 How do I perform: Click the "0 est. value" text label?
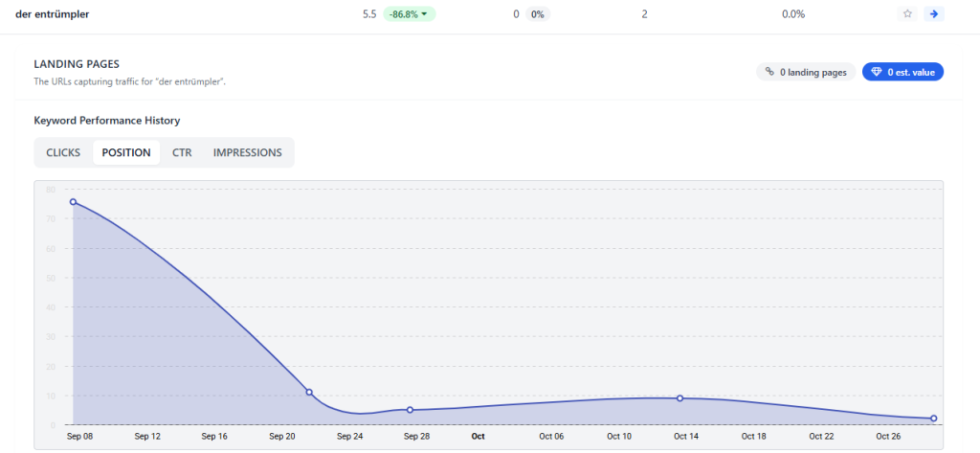tap(911, 72)
